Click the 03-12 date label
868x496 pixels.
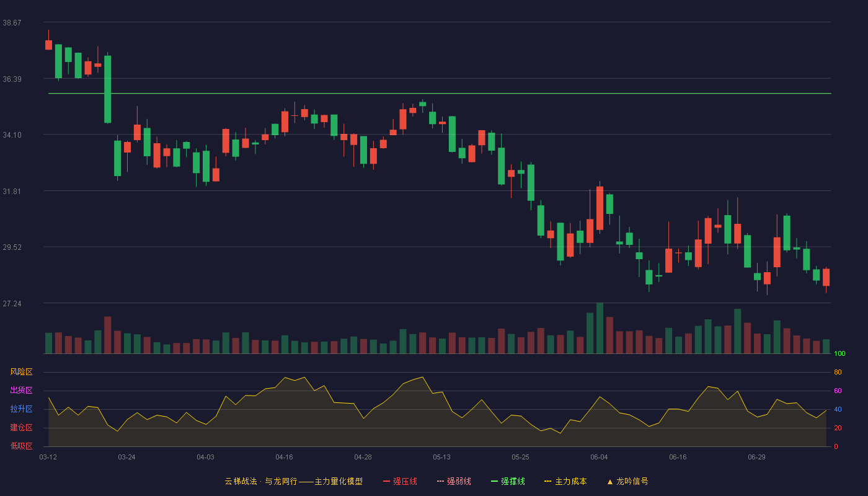pos(48,457)
